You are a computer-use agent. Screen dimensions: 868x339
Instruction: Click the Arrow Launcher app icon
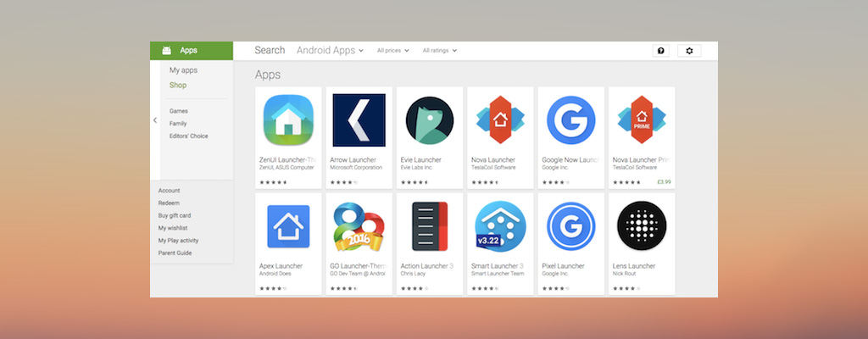click(359, 120)
